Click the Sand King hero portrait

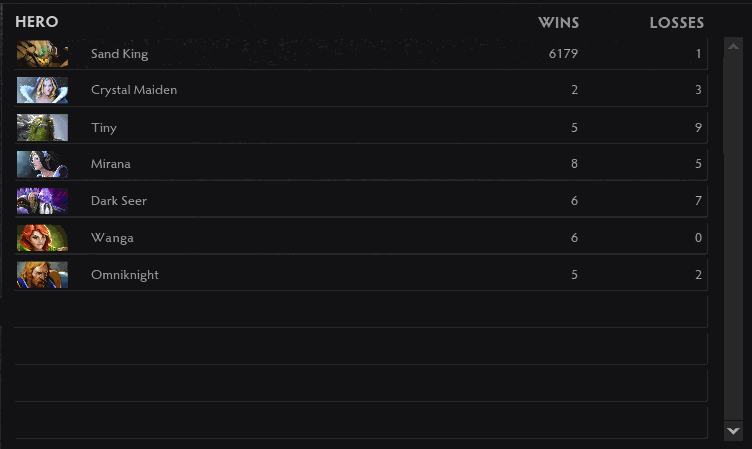42,54
